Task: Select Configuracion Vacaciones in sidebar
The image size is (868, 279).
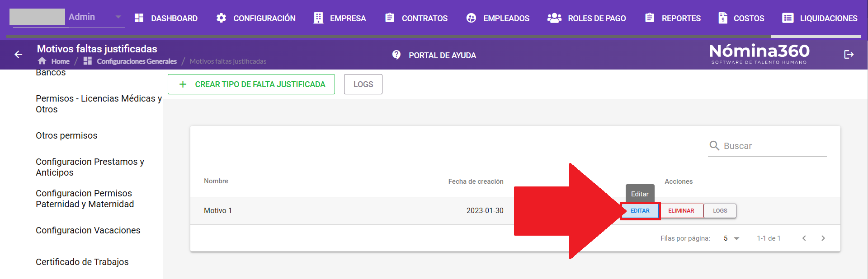Action: click(x=88, y=230)
